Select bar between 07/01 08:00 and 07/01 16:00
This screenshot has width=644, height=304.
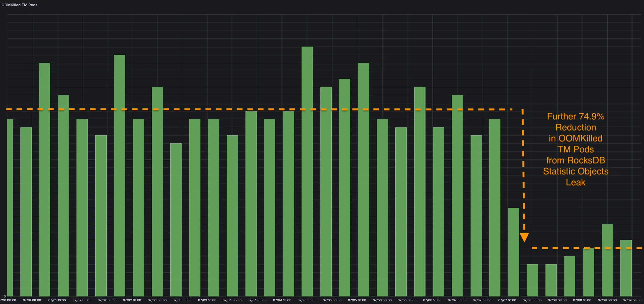(45, 179)
